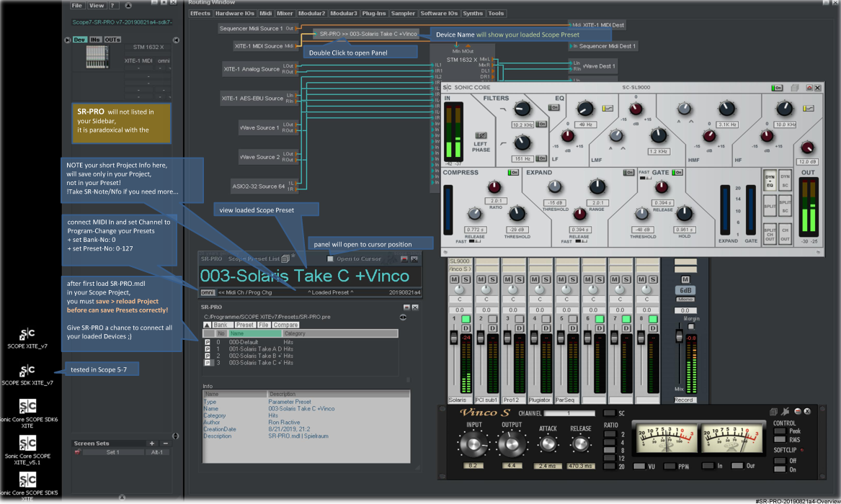This screenshot has width=841, height=504.
Task: Click the P icon beside preset 000-Default
Action: (208, 342)
